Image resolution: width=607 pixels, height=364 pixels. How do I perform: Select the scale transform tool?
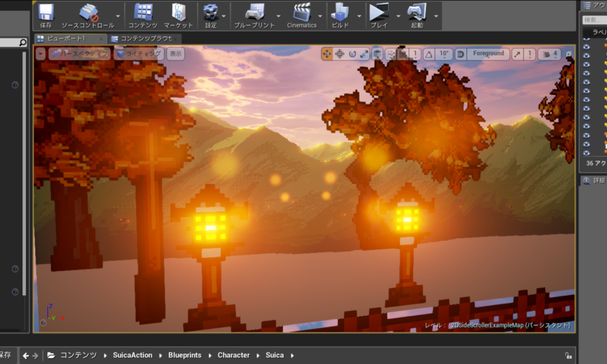pos(364,54)
